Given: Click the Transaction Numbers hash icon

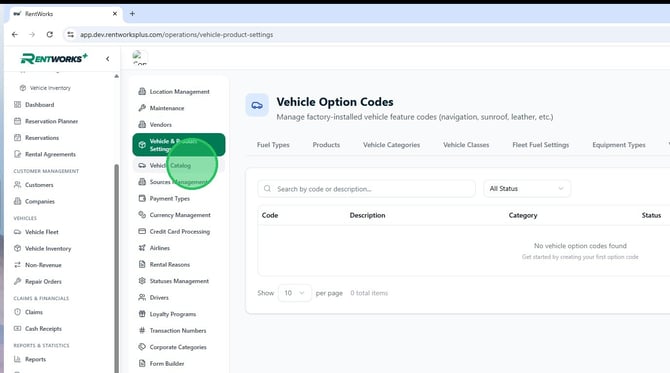Looking at the screenshot, I should click(142, 331).
